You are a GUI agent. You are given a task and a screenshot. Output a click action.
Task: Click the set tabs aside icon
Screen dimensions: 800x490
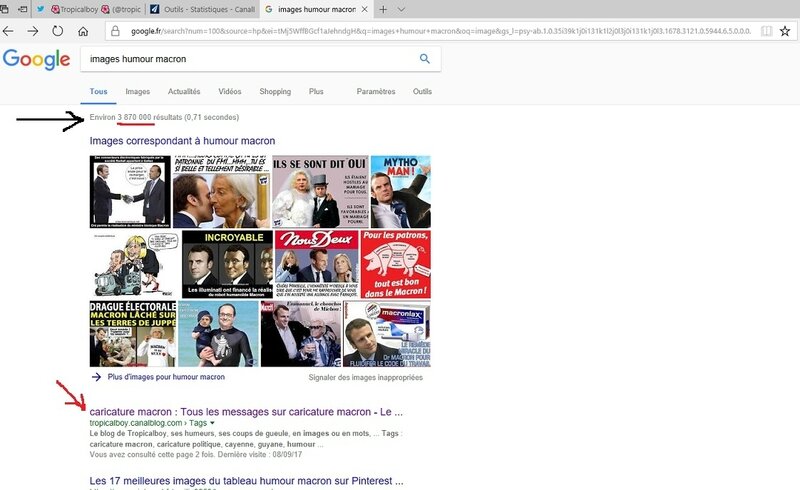22,9
